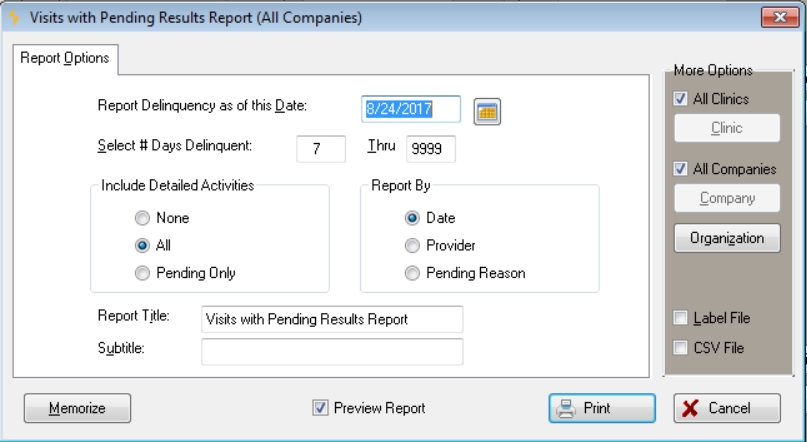Uncheck the All Companies checkbox
Viewport: 807px width, 442px height.
pos(680,169)
